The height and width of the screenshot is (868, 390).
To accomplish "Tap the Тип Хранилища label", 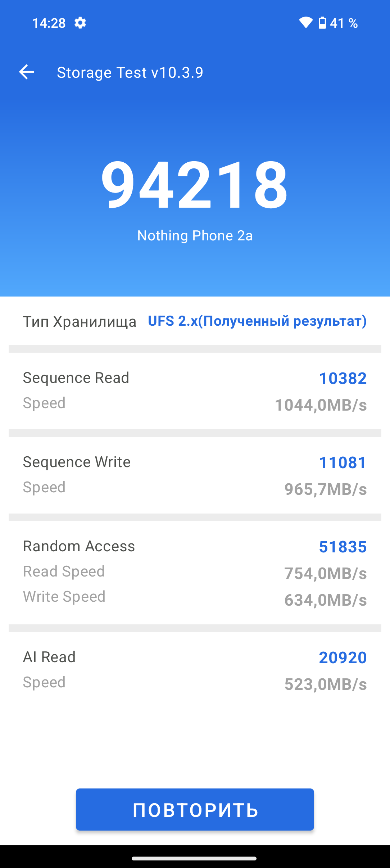I will pyautogui.click(x=80, y=321).
